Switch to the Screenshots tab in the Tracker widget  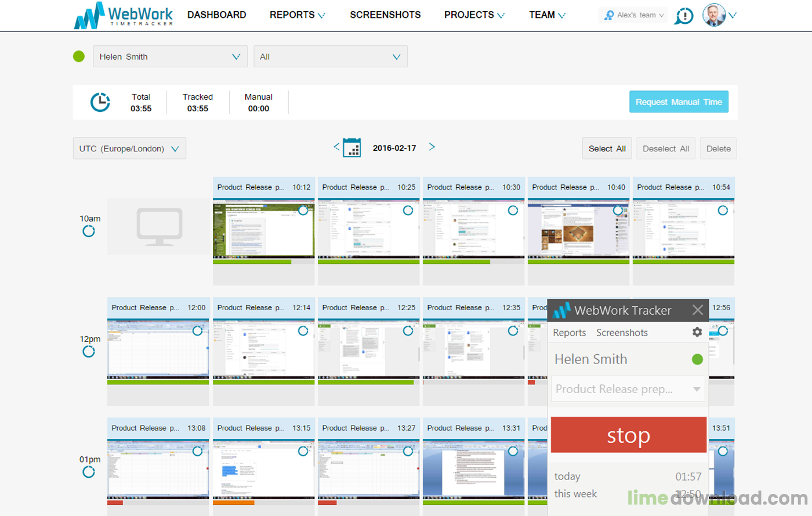point(621,332)
